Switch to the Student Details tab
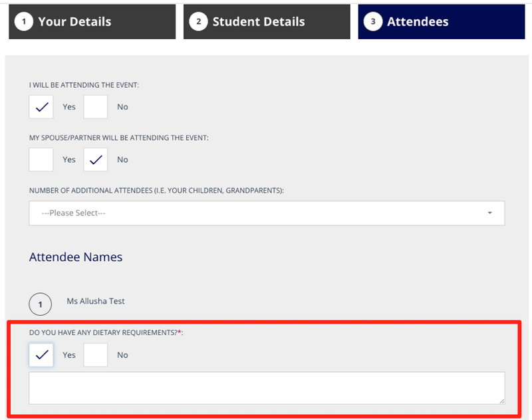The image size is (532, 420). [x=266, y=22]
